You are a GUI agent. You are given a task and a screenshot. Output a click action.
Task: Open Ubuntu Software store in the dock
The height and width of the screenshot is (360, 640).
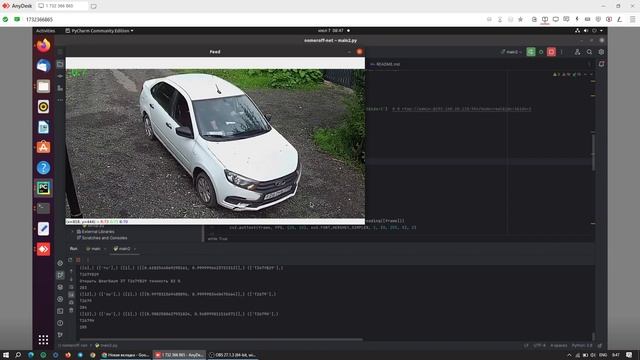click(x=43, y=147)
